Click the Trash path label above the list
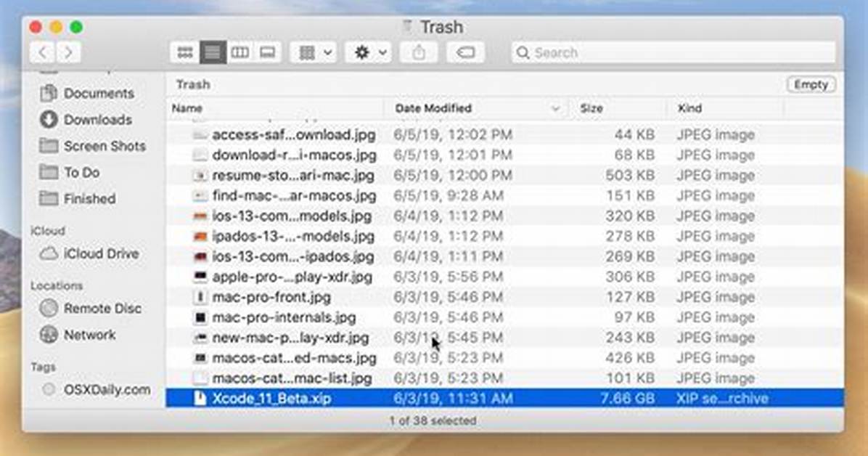The height and width of the screenshot is (456, 868). 192,84
